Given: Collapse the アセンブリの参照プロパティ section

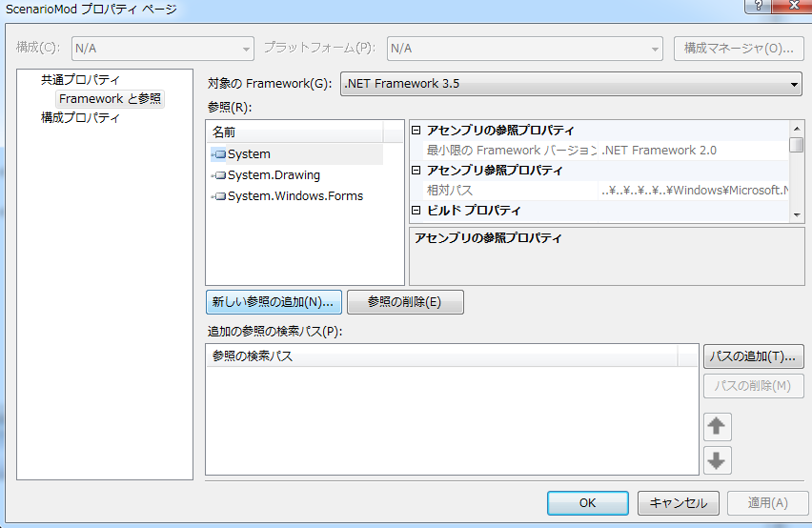Looking at the screenshot, I should [416, 131].
